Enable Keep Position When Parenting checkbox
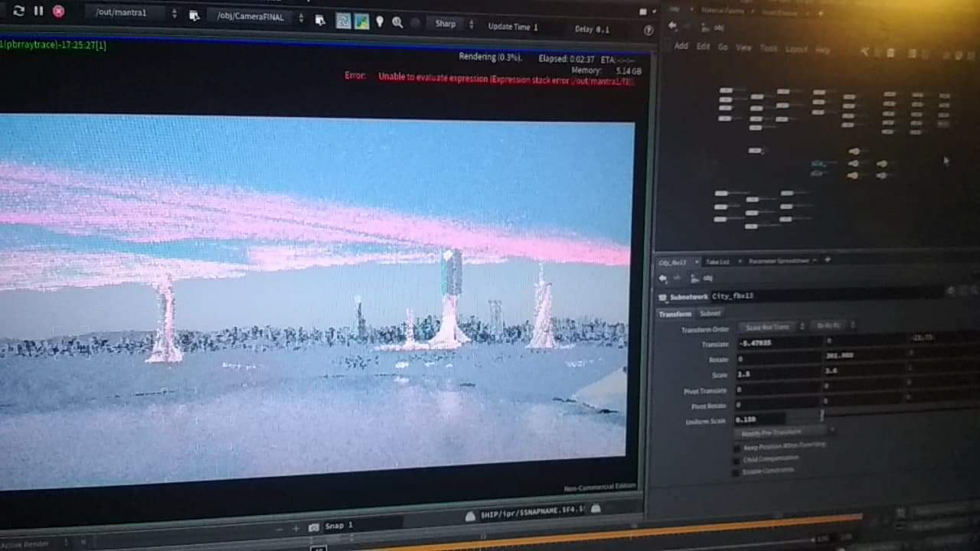The image size is (980, 551). [737, 448]
